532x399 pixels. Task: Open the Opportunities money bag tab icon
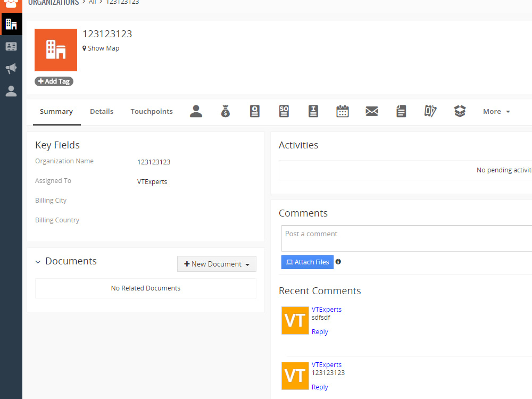[x=225, y=111]
